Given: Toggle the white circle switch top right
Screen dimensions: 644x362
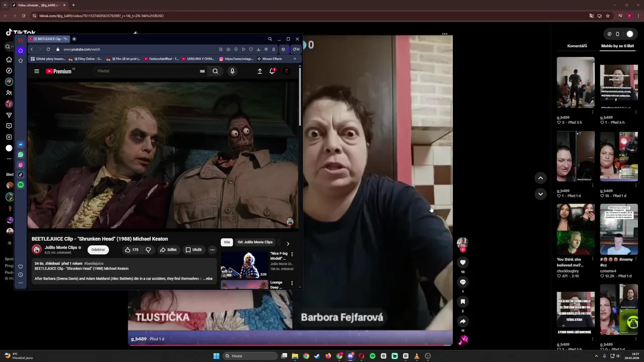Looking at the screenshot, I should pyautogui.click(x=630, y=34).
